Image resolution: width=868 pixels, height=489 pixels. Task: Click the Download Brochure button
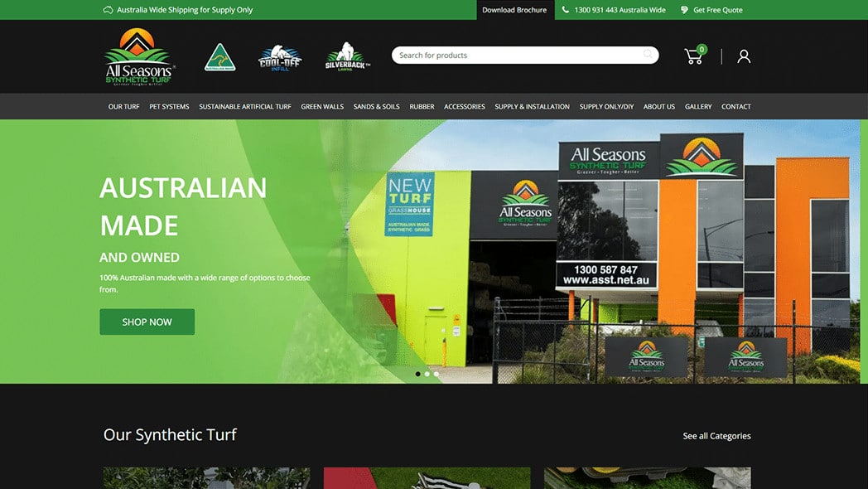(514, 10)
